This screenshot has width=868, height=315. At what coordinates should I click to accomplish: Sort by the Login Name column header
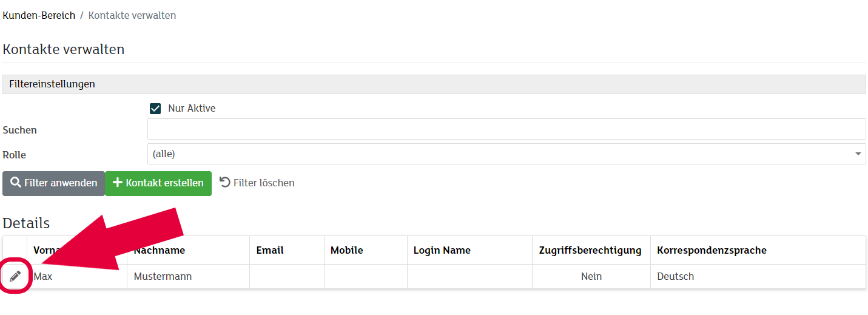(x=442, y=250)
